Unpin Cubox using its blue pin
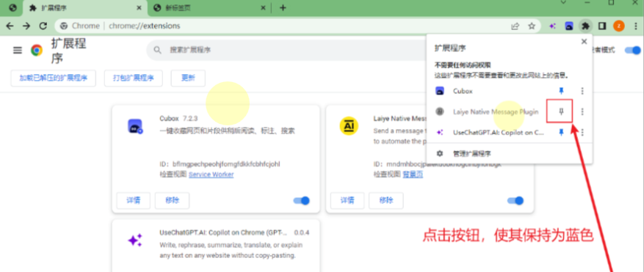644x272 pixels. click(x=562, y=91)
